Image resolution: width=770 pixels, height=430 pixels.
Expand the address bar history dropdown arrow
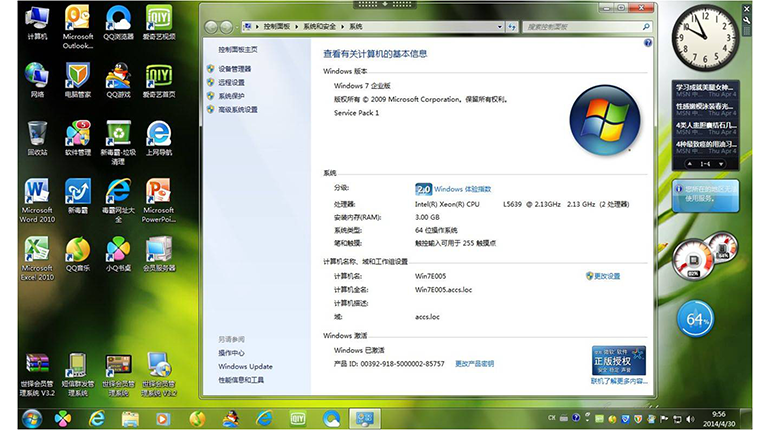(499, 27)
